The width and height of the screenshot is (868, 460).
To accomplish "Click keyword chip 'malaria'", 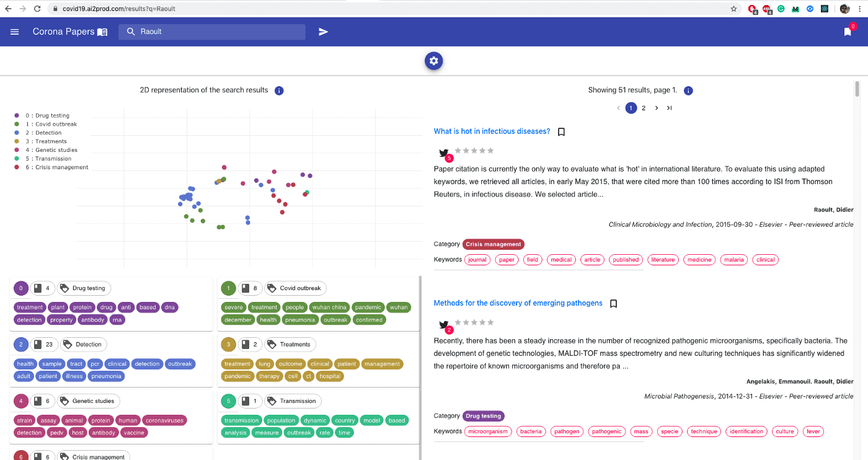I will (733, 260).
